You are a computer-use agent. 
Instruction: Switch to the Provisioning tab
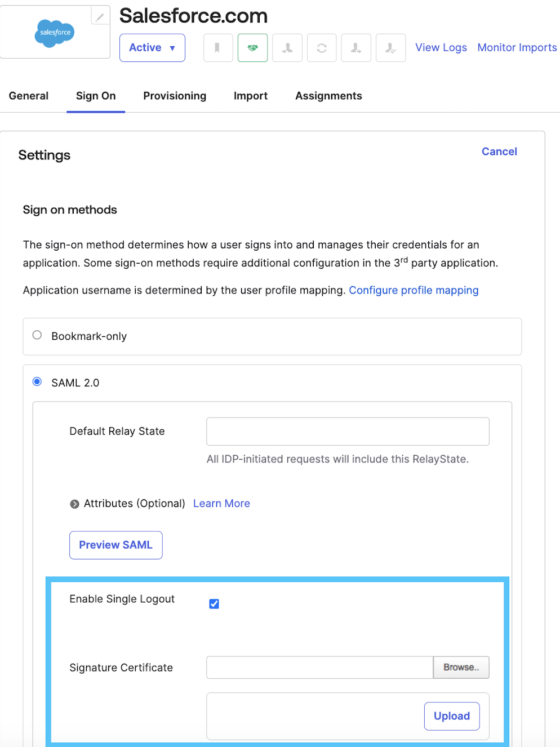click(x=175, y=96)
